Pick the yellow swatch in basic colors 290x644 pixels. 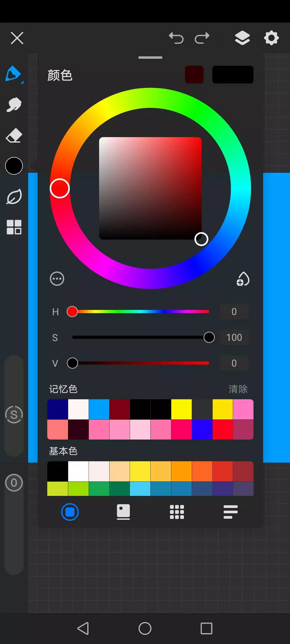pyautogui.click(x=140, y=471)
